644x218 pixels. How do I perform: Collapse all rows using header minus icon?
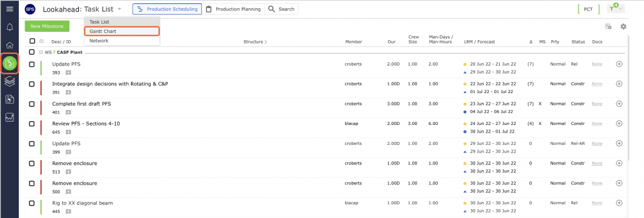point(41,41)
